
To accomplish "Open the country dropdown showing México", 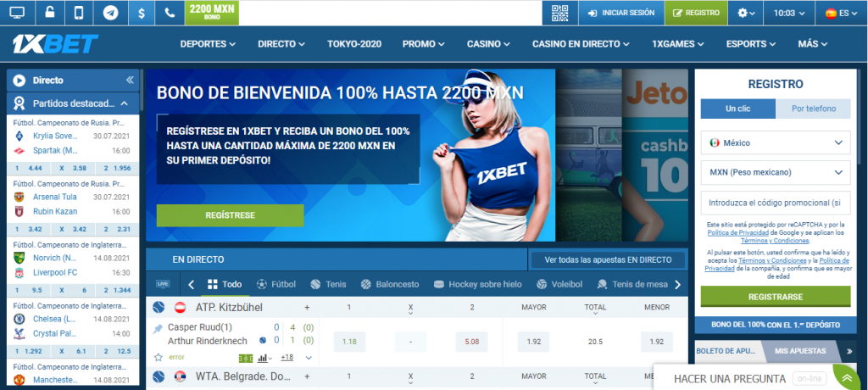I will tap(776, 143).
